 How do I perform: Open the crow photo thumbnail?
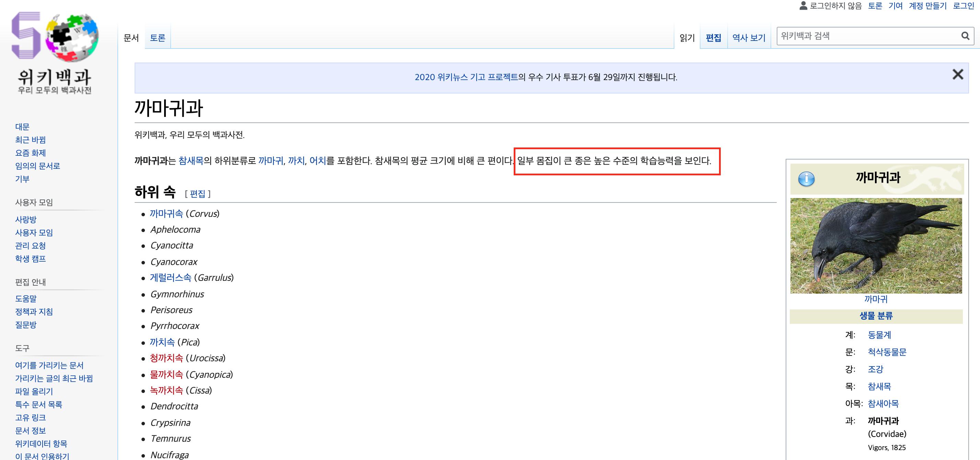click(x=876, y=245)
